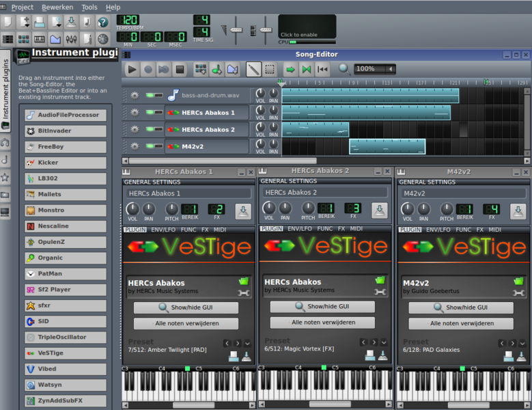This screenshot has height=410, width=532.
Task: Open the My samples sidebar tab icon
Action: click(x=5, y=159)
